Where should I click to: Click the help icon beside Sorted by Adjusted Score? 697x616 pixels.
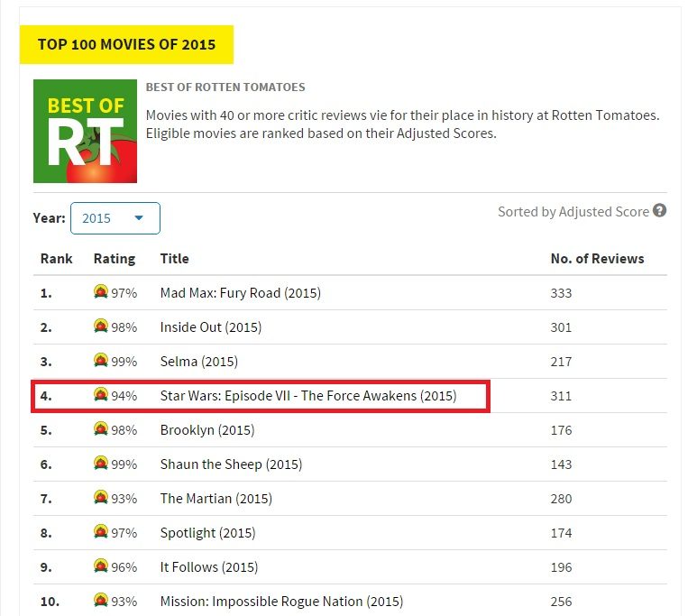(x=660, y=211)
